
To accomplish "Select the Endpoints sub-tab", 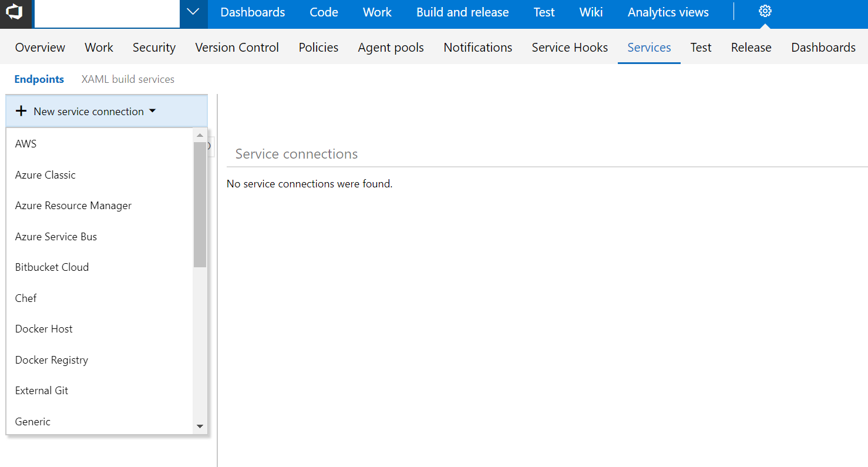I will tap(39, 79).
